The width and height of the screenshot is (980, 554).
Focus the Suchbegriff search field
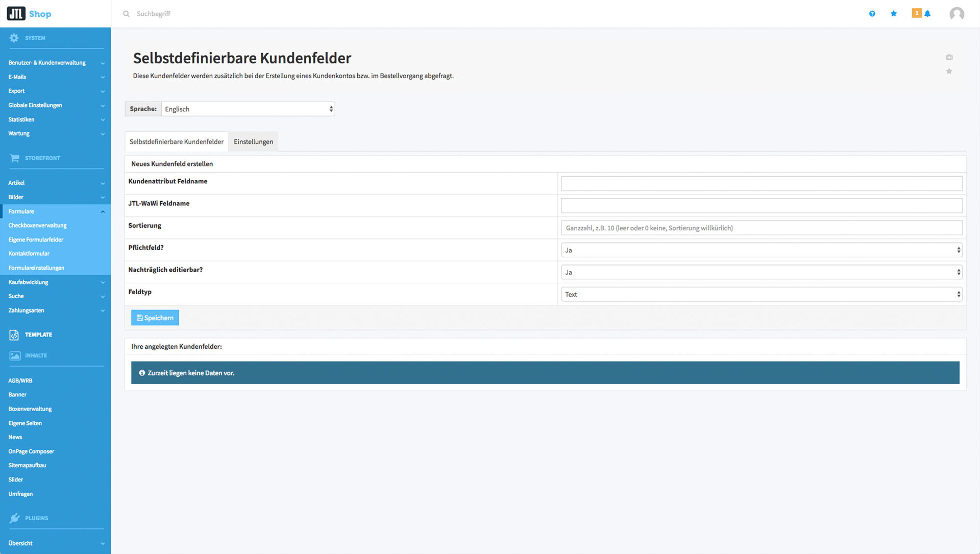[154, 14]
